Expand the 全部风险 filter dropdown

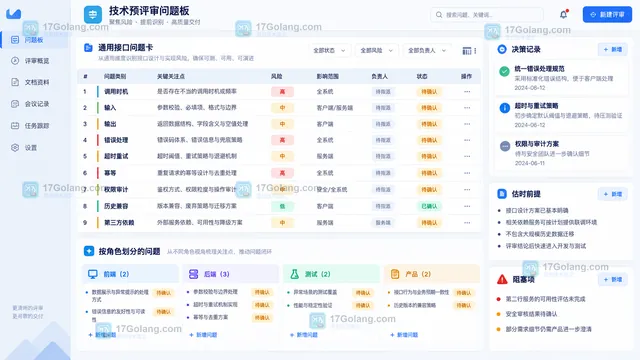point(376,51)
